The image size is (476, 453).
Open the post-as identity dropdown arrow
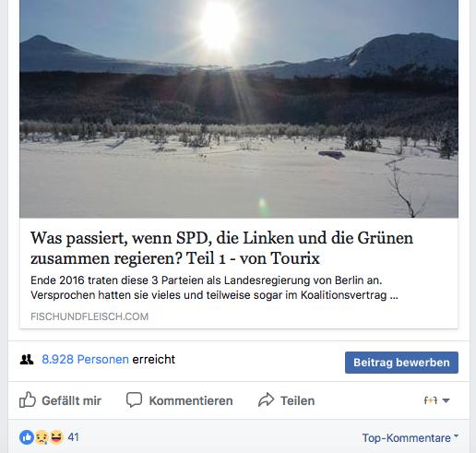pyautogui.click(x=446, y=400)
